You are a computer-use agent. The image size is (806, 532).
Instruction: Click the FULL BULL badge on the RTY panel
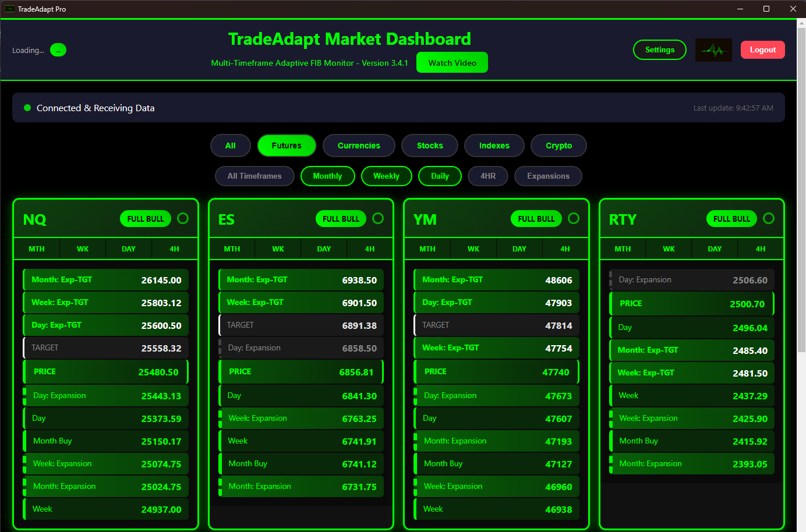tap(731, 219)
